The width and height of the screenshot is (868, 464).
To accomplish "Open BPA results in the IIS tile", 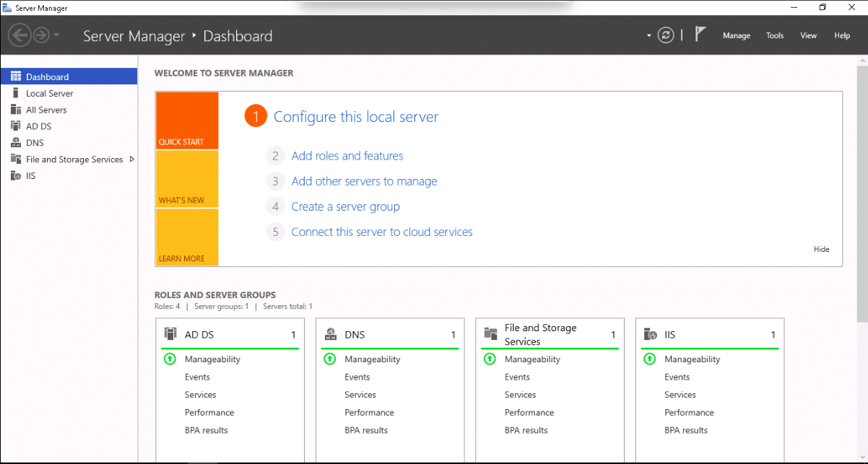I will 686,430.
